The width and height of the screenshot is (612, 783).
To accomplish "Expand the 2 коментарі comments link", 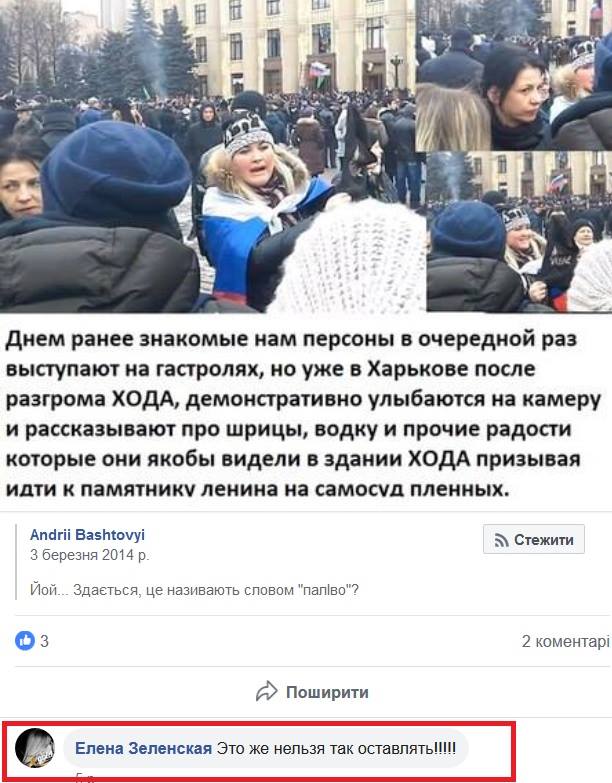I will (x=566, y=641).
